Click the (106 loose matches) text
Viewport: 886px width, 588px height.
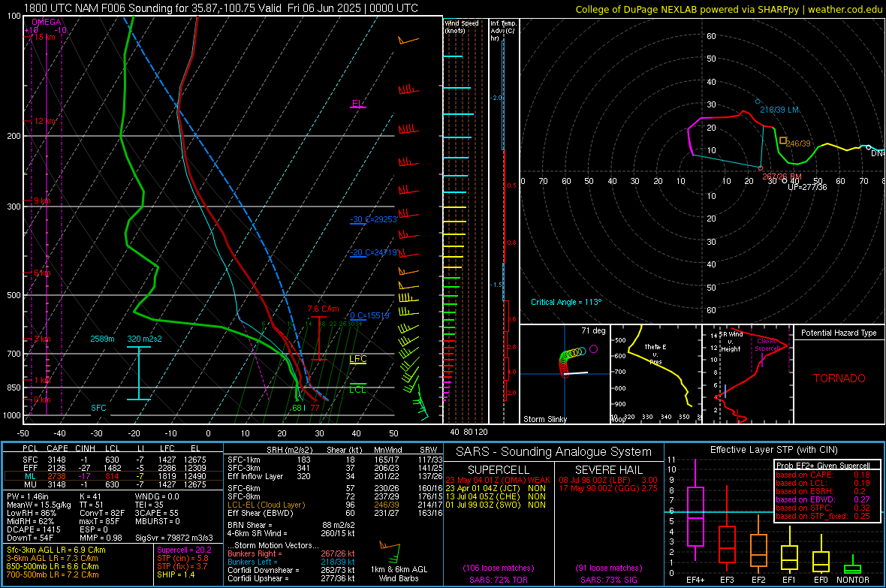point(499,568)
